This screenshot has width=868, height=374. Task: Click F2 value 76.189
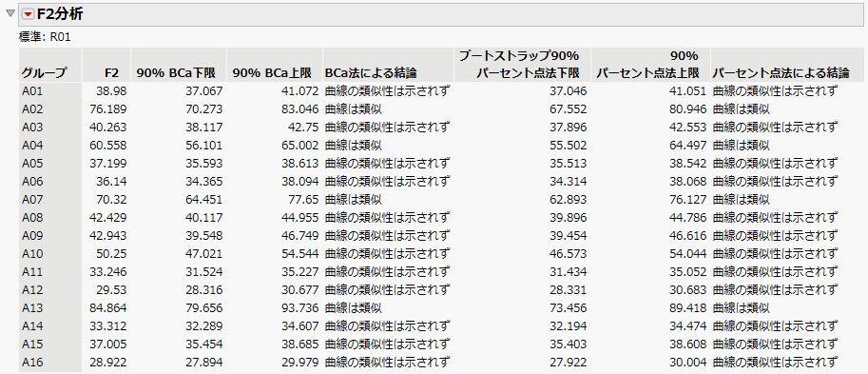(x=109, y=109)
